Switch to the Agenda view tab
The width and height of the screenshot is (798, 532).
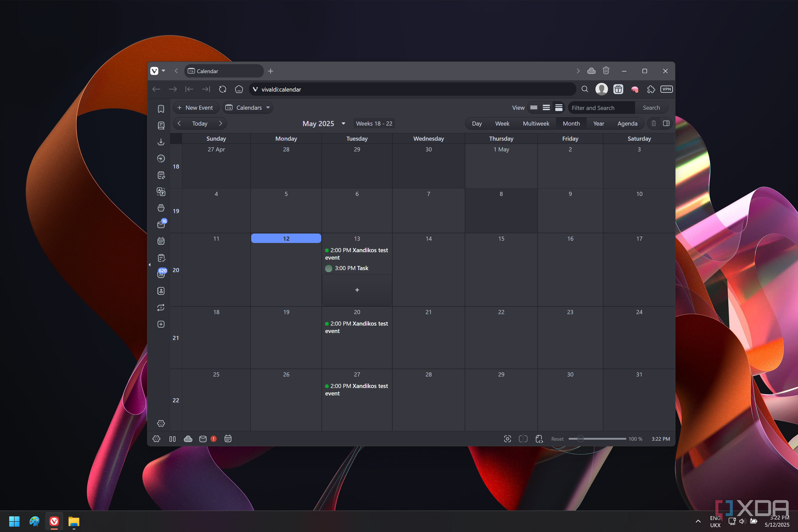pyautogui.click(x=627, y=124)
